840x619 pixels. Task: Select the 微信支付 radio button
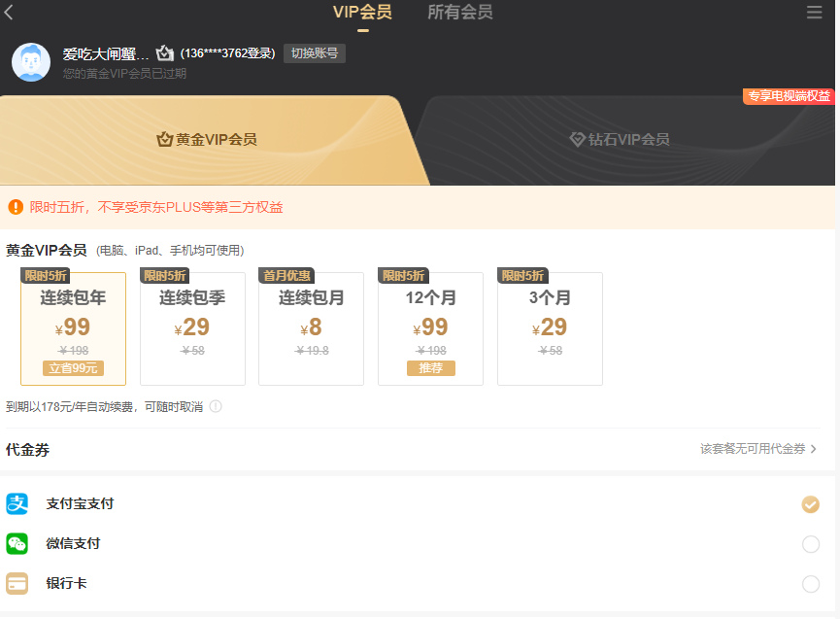[811, 544]
